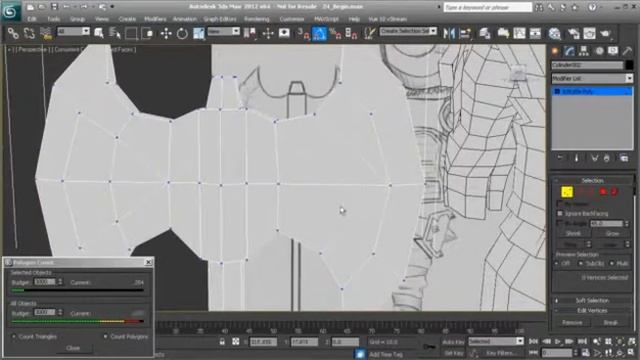Click the Bind to Space Warp tool
The height and width of the screenshot is (360, 640).
[x=45, y=33]
